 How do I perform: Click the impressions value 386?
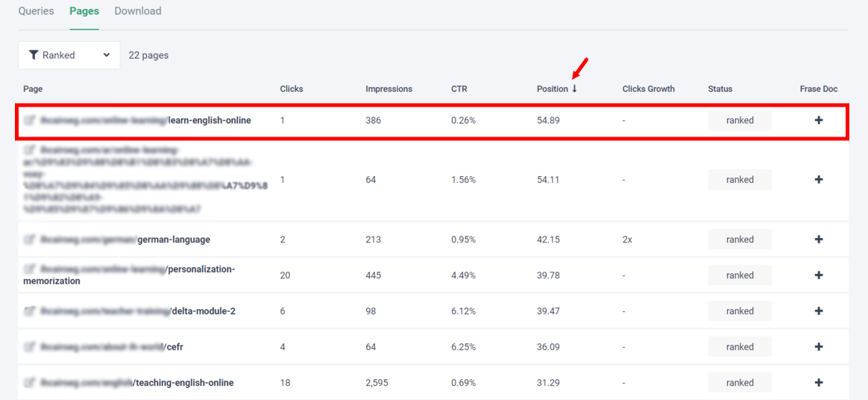coord(373,120)
